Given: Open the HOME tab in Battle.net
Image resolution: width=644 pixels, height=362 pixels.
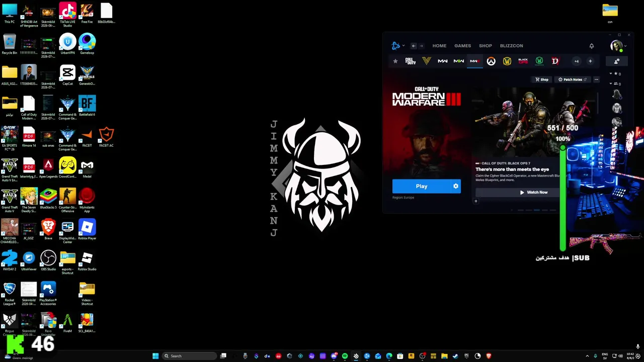Looking at the screenshot, I should (439, 46).
